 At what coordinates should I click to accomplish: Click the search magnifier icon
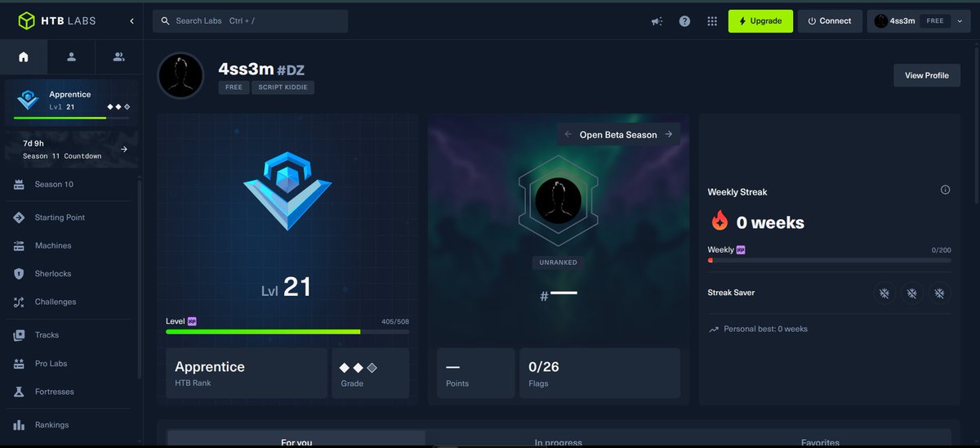coord(165,21)
